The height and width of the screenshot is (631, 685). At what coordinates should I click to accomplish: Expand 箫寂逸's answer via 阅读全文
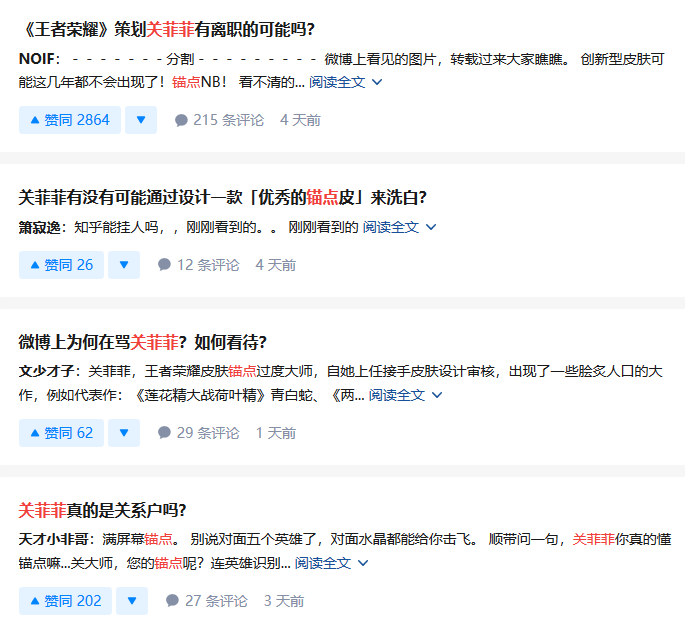point(399,227)
